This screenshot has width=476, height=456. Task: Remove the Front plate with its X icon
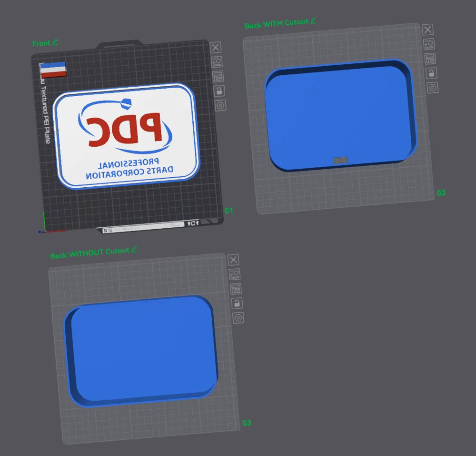[x=216, y=47]
